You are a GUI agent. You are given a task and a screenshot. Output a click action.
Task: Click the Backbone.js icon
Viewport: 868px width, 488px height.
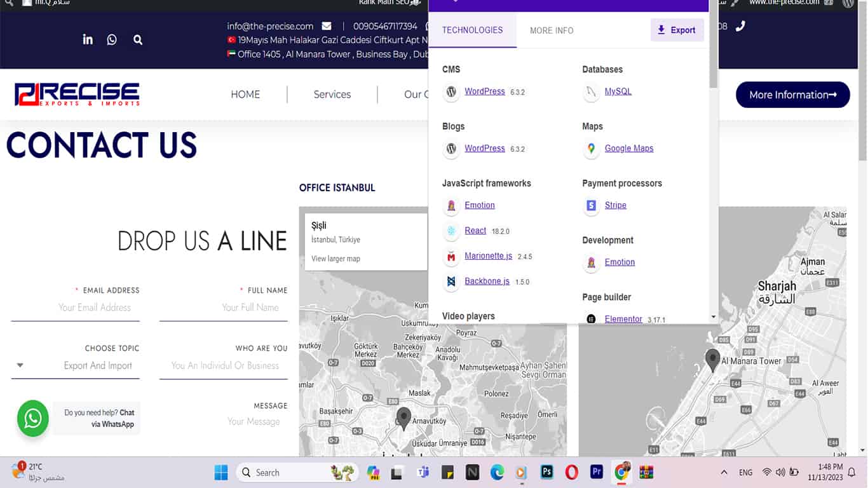point(451,281)
